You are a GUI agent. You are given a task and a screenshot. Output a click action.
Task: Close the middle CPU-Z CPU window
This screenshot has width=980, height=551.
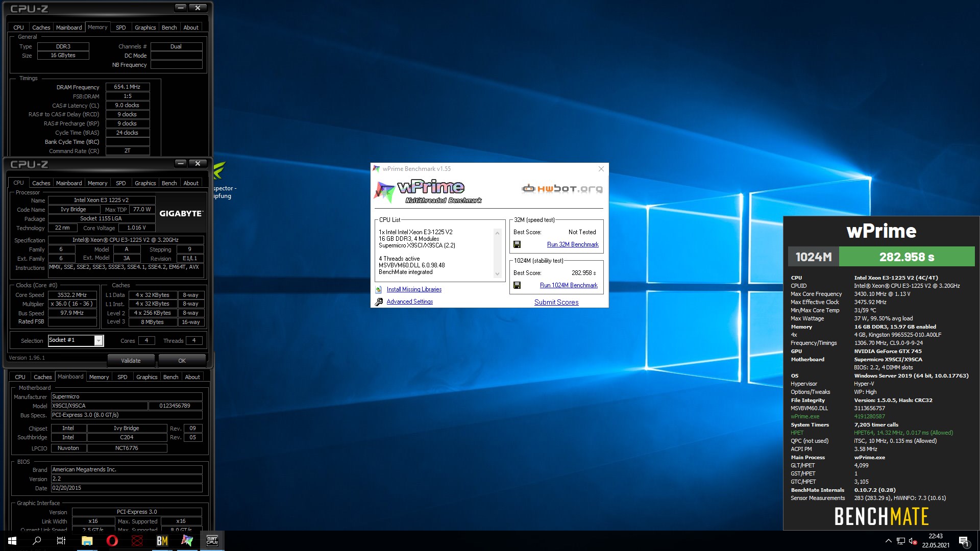pos(198,163)
